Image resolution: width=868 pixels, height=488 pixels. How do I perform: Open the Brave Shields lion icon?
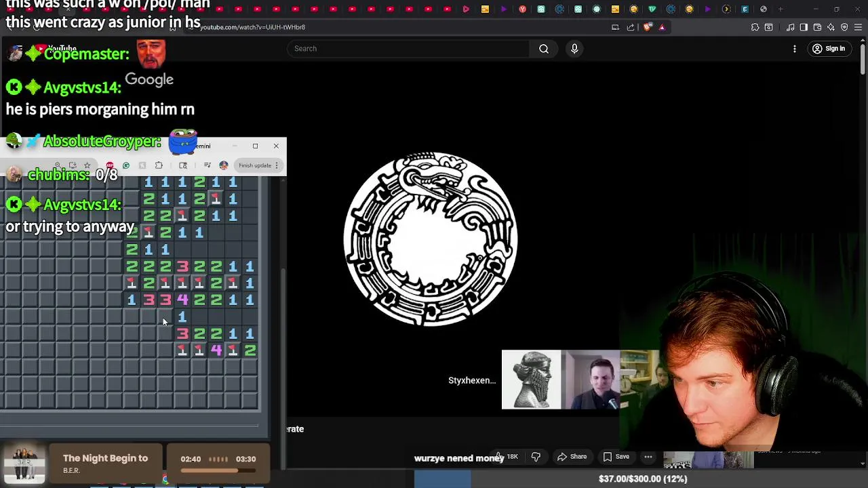click(648, 27)
